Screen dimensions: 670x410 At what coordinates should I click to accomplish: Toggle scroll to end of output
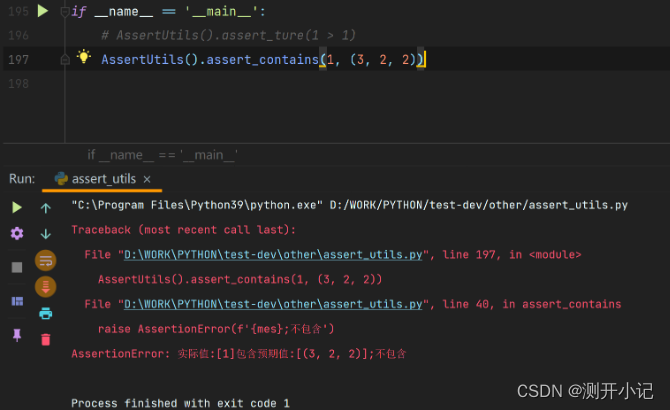click(x=46, y=287)
